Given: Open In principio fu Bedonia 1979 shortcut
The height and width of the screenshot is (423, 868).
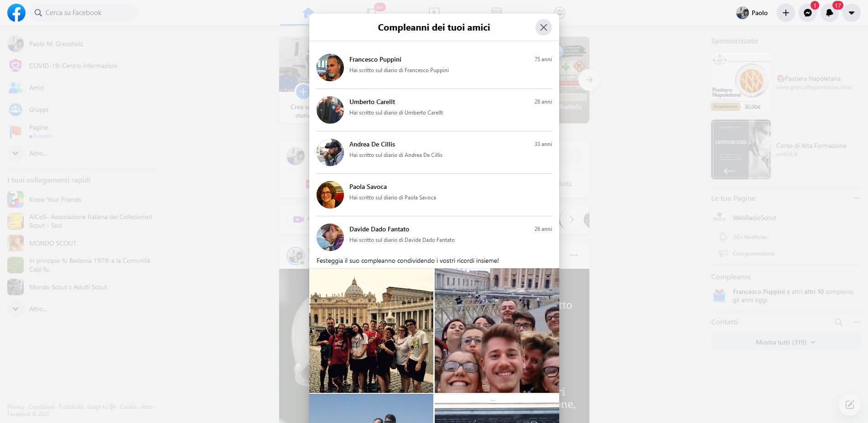Looking at the screenshot, I should click(82, 265).
